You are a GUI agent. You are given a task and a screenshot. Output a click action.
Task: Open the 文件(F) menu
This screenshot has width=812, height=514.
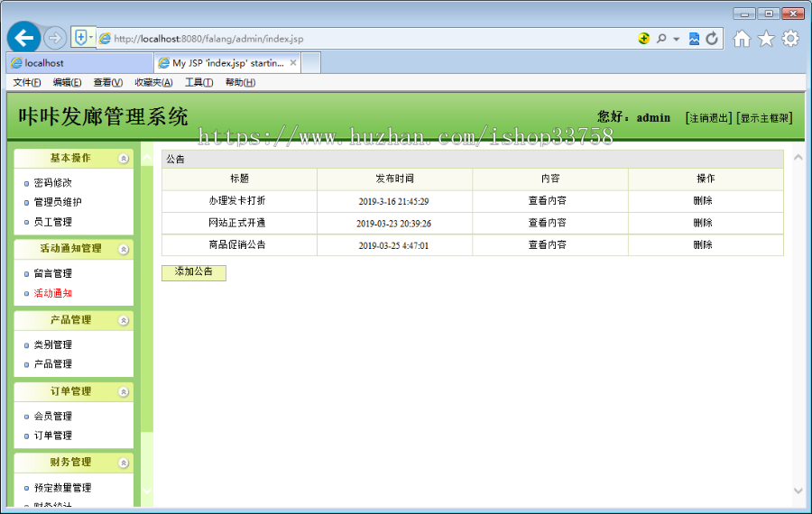[27, 82]
